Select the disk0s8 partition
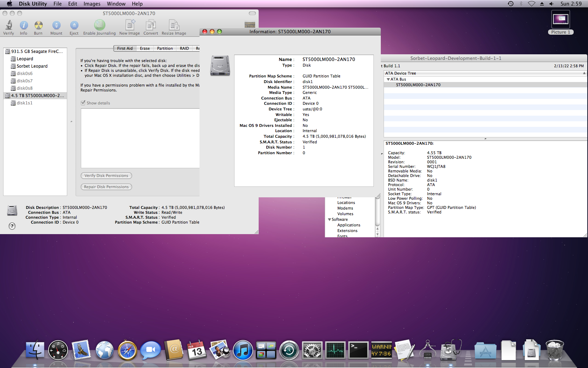Screen dimensions: 588x368 35,88
